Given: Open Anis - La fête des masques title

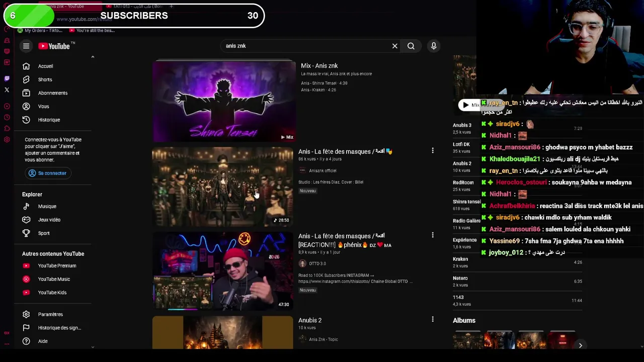Looking at the screenshot, I should pos(345,151).
